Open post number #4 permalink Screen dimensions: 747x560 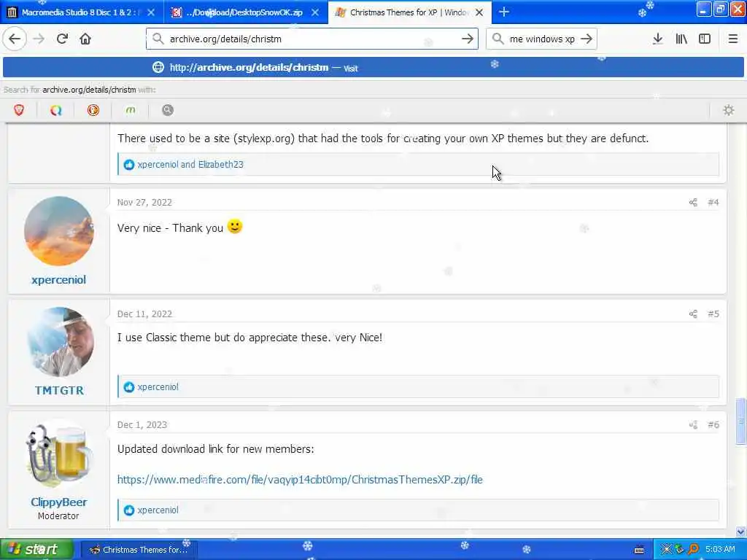pyautogui.click(x=713, y=203)
